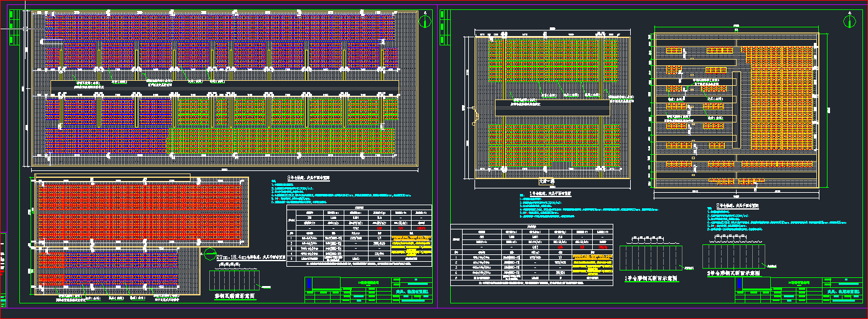The image size is (868, 319).
Task: Click the 1号仓彩钢瓦断面示意图 caption
Action: point(651,279)
